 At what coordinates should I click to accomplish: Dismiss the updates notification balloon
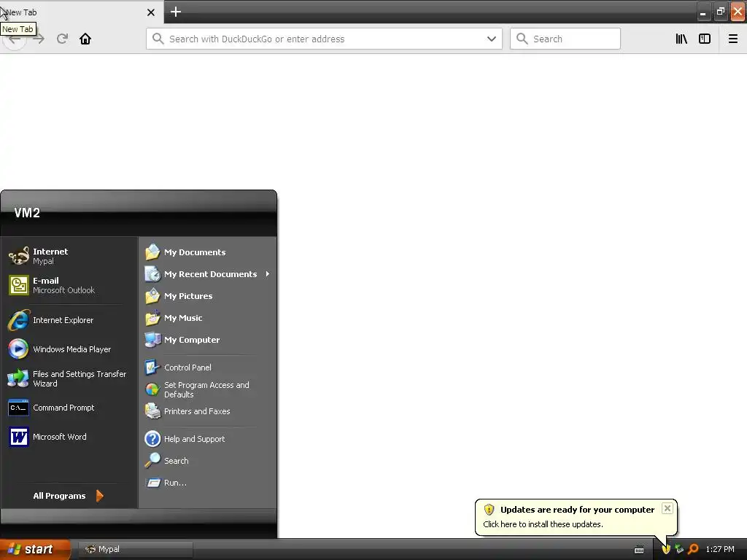(667, 508)
